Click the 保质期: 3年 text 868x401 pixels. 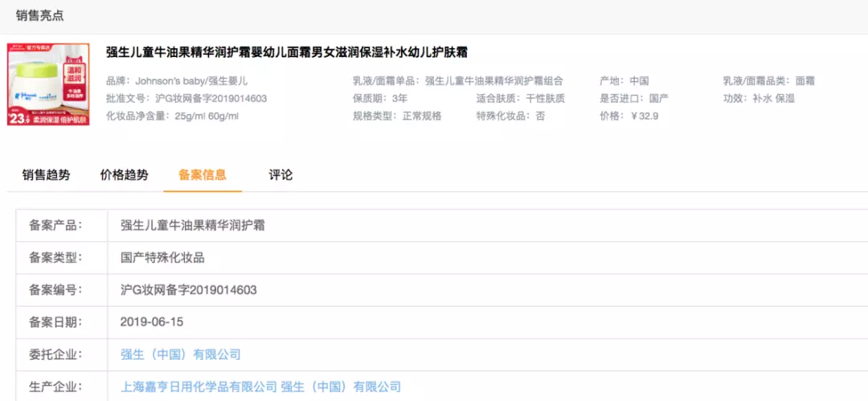coord(380,99)
